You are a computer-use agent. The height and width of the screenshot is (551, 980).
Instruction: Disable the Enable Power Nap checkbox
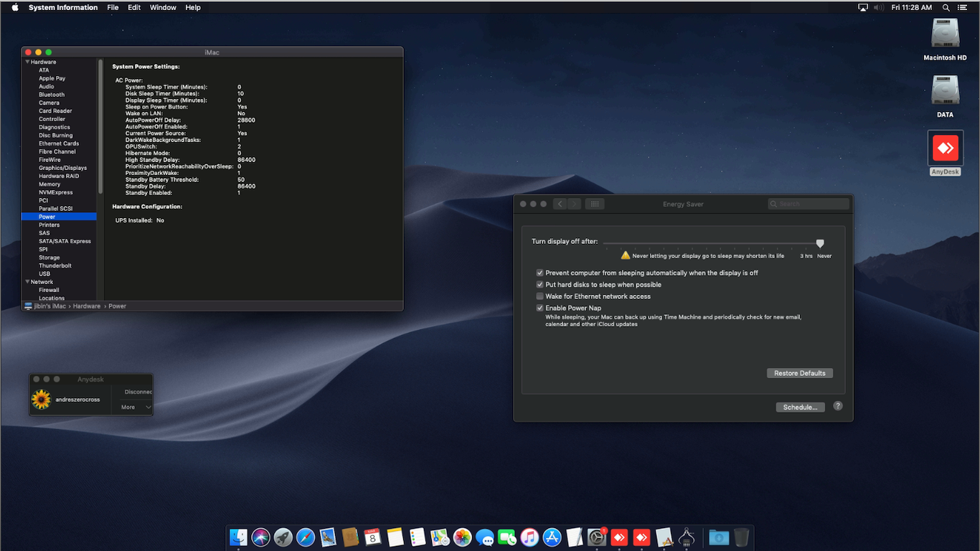tap(540, 308)
